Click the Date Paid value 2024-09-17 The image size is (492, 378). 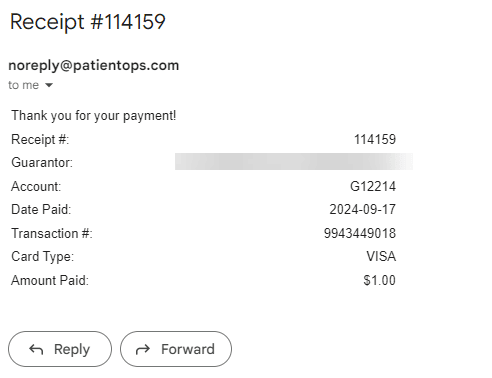363,210
